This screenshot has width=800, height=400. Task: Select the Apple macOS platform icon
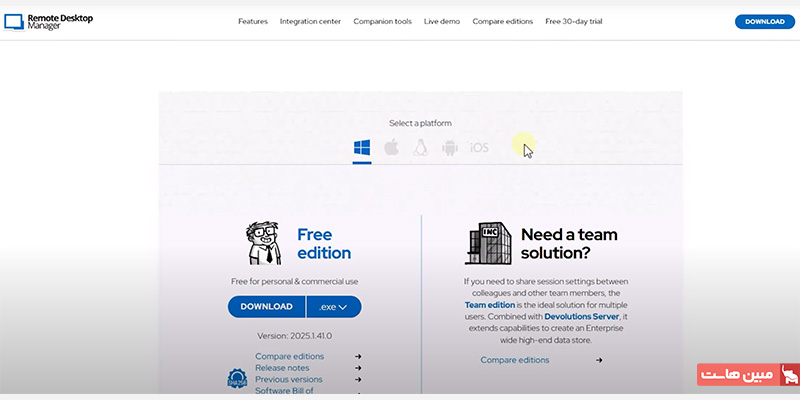391,148
